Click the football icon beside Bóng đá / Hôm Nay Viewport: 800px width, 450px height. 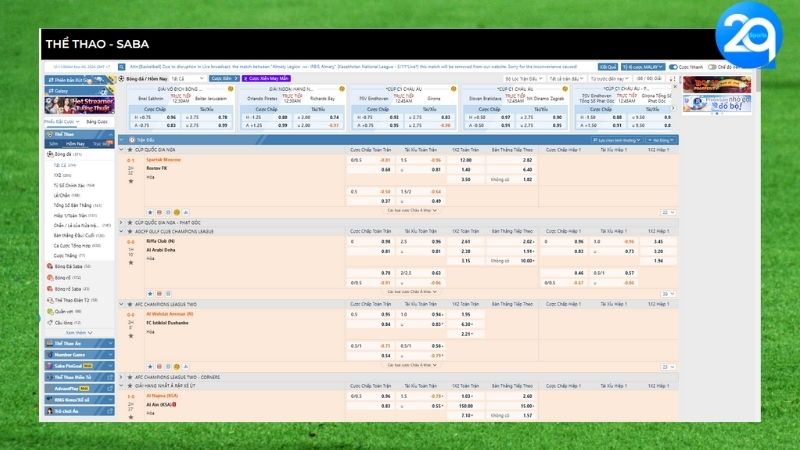(x=121, y=79)
